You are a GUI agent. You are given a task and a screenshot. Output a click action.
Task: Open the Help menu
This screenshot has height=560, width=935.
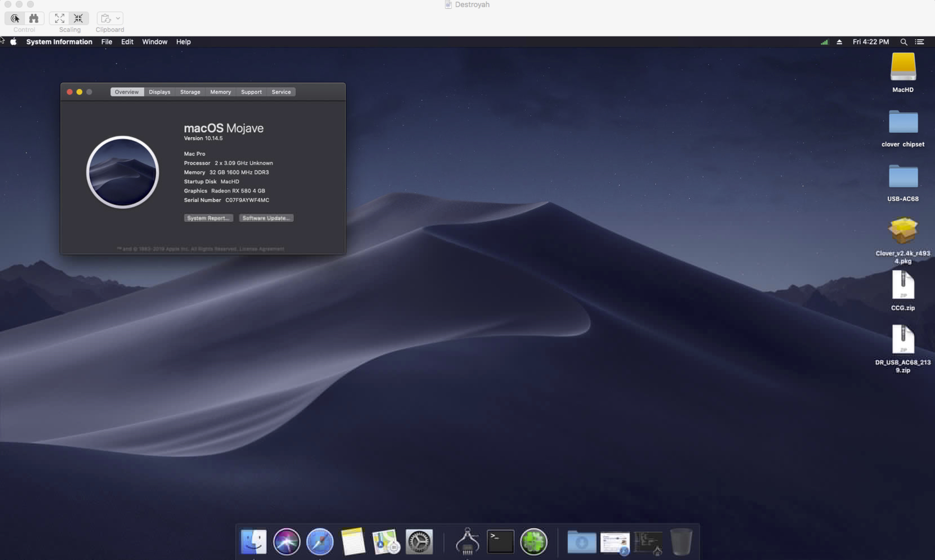[183, 42]
